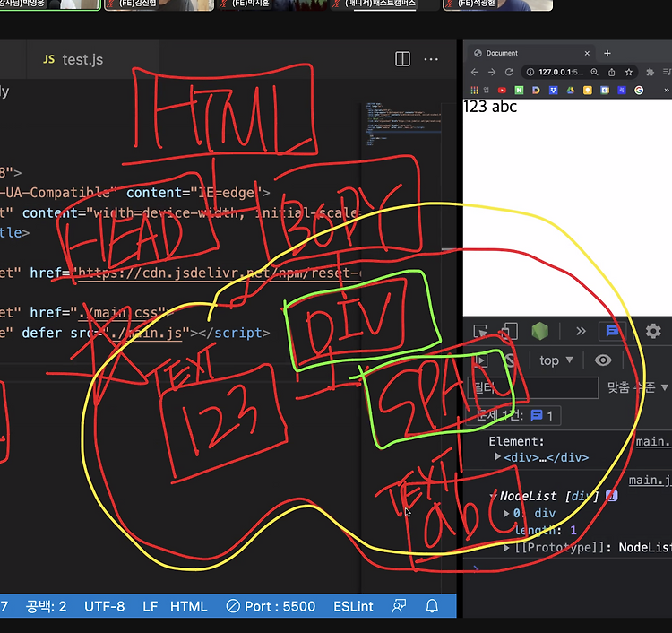Open the 맞춤 수준 log level dropdown
This screenshot has height=633, width=672.
point(637,387)
